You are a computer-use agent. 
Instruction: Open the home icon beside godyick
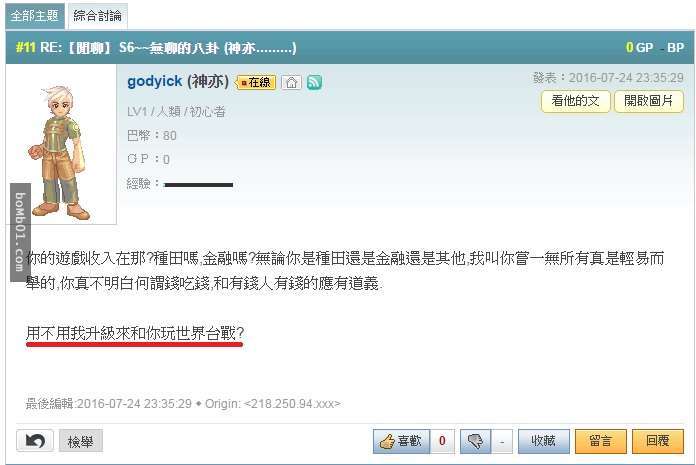tap(291, 83)
